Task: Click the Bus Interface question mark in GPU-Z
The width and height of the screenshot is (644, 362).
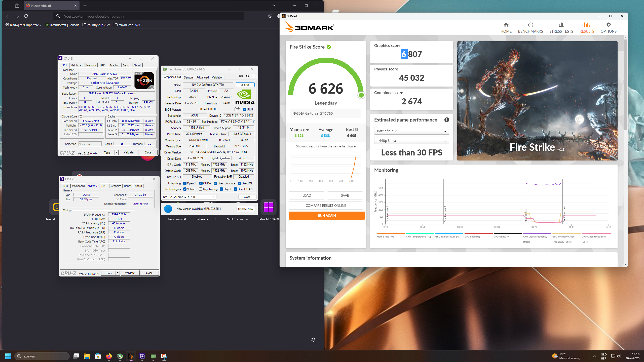Action: 254,122
